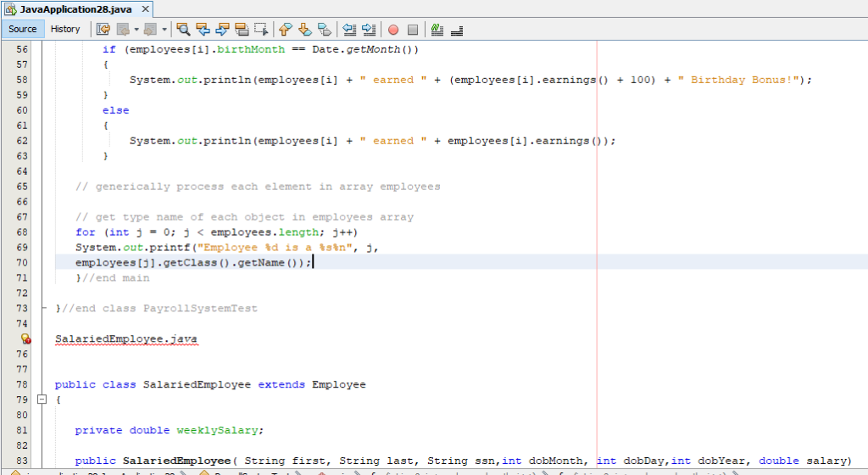868x475 pixels.
Task: Click the Last Edit location icon
Action: coord(103,30)
